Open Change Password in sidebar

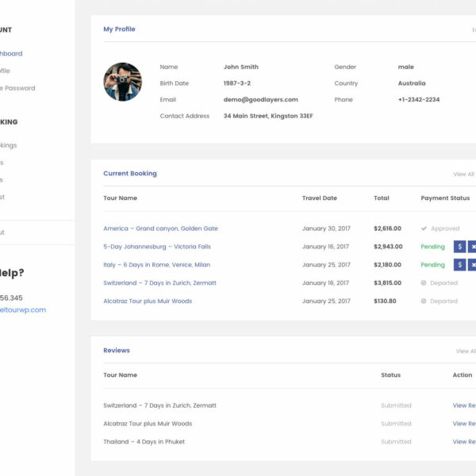pyautogui.click(x=17, y=88)
